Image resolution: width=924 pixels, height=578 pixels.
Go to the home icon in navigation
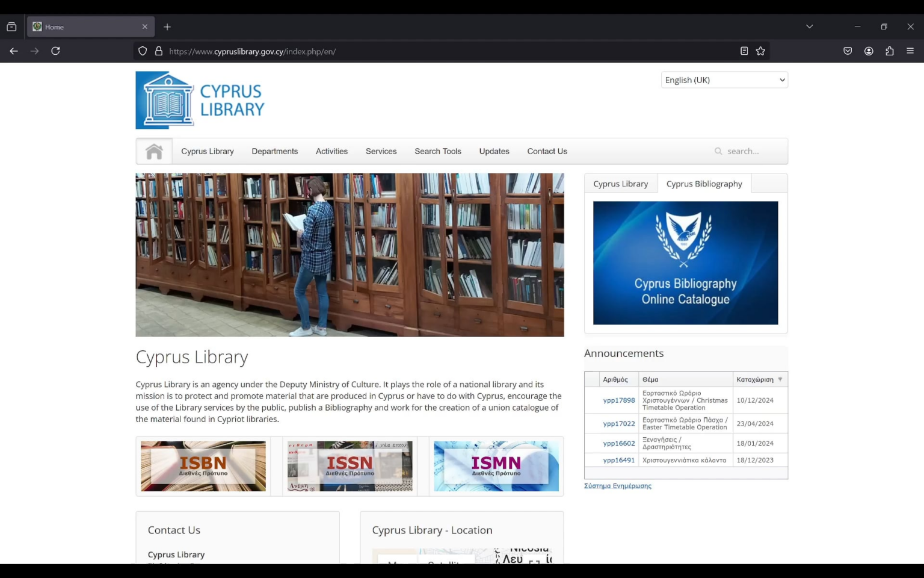[x=154, y=151]
